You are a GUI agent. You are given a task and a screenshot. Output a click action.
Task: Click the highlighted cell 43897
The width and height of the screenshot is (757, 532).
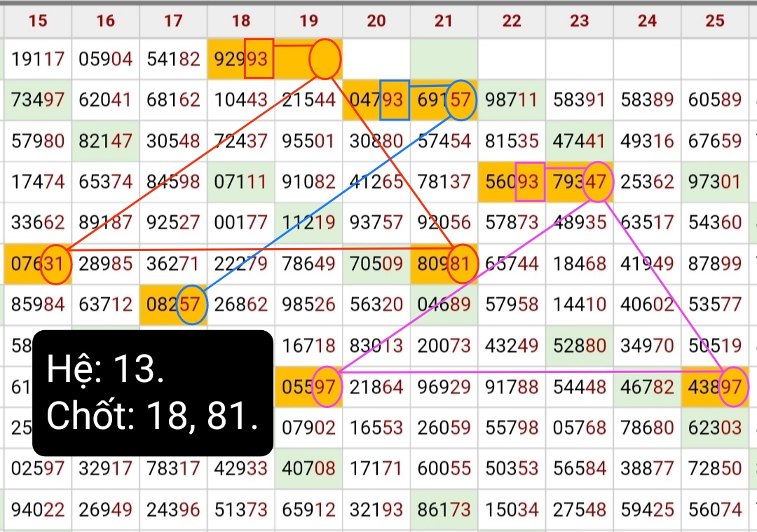[715, 387]
